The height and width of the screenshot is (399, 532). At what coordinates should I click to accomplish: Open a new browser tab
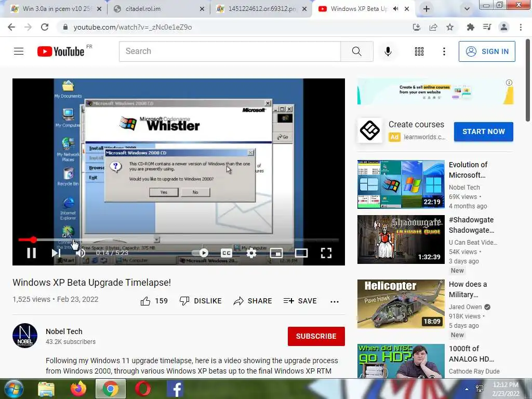(x=427, y=9)
